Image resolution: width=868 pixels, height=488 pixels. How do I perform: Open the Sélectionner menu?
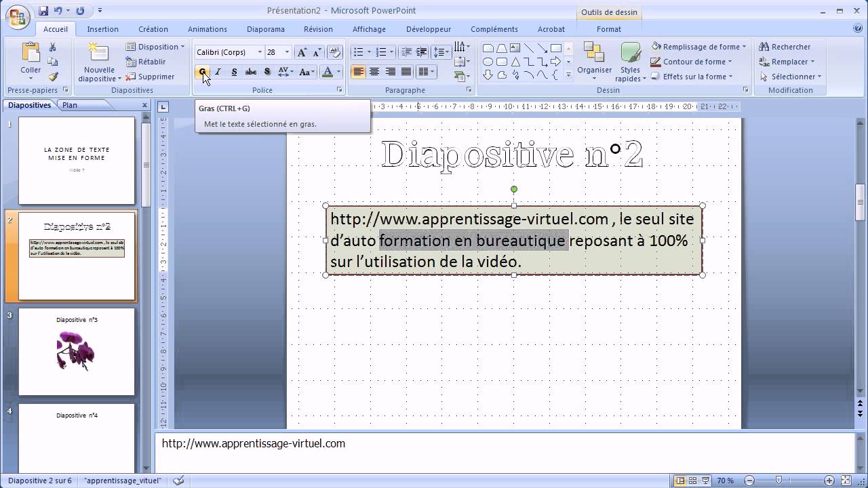coord(791,77)
